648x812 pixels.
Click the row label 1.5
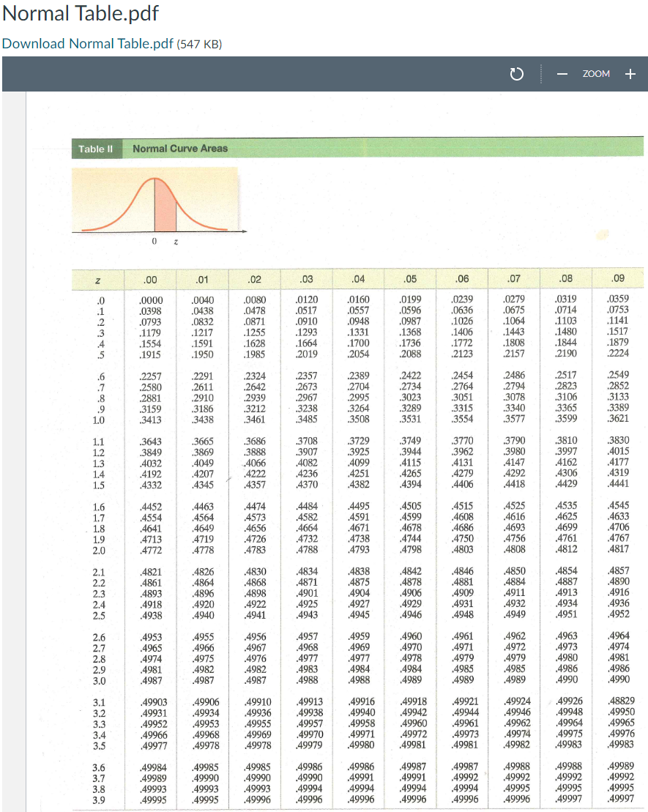98,485
